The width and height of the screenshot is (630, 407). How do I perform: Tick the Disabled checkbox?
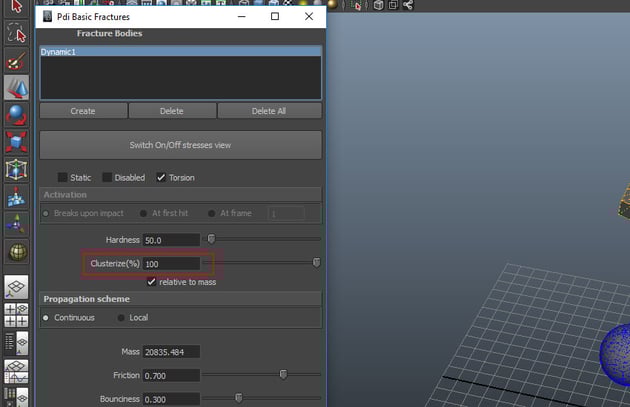coord(108,178)
